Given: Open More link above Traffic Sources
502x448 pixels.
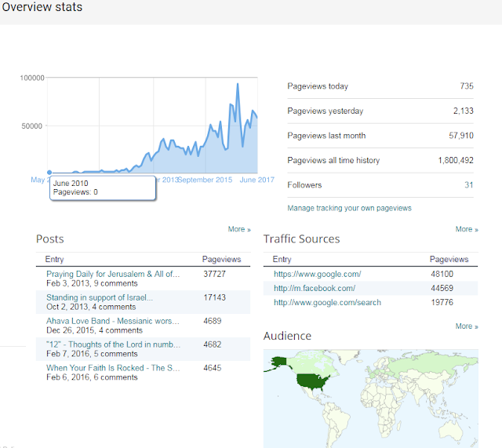Looking at the screenshot, I should (467, 229).
